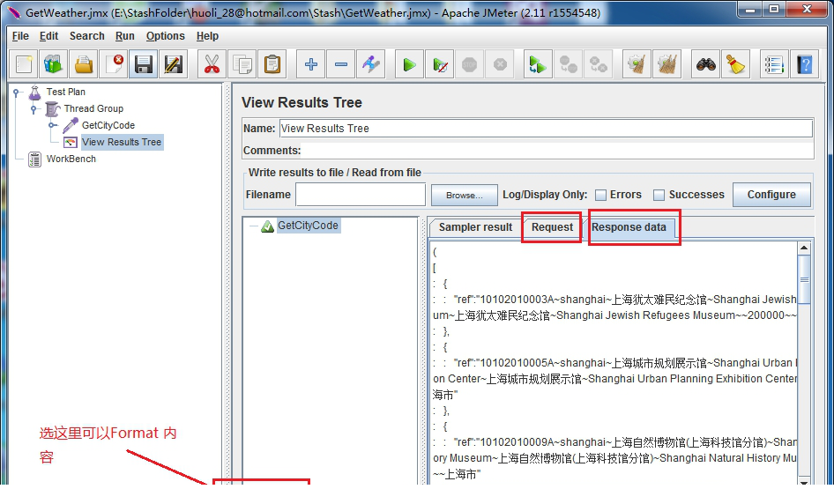Image resolution: width=834 pixels, height=504 pixels.
Task: Click Remote start all icon
Action: (x=538, y=65)
